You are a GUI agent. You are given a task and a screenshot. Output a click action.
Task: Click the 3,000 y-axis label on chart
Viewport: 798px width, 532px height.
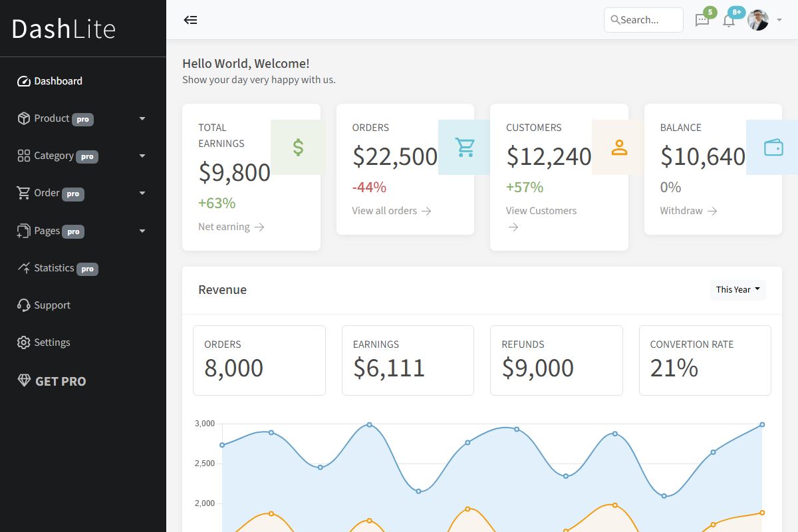click(205, 424)
